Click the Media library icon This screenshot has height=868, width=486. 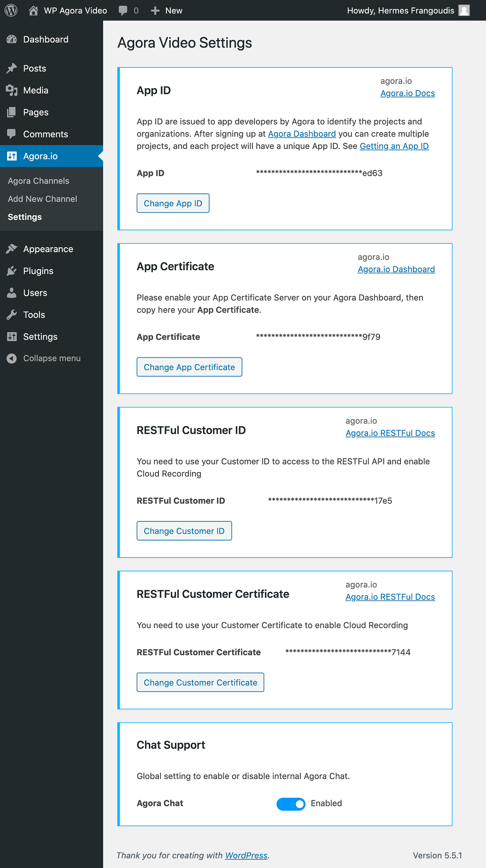pos(12,90)
